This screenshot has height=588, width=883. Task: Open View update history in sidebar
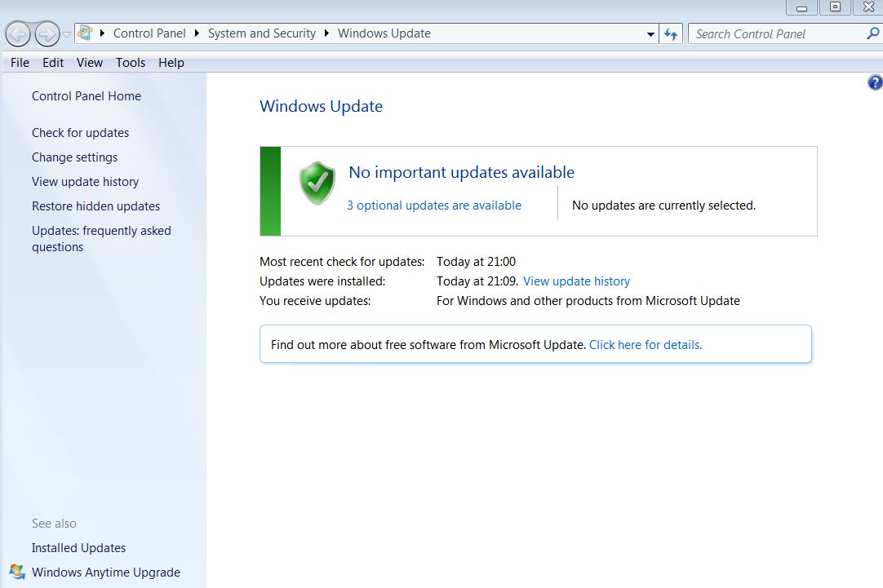point(85,182)
